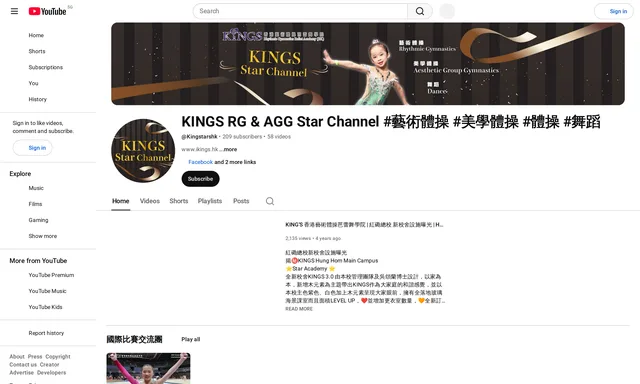Click the 209 subscribers text
640x384 pixels.
(x=242, y=137)
